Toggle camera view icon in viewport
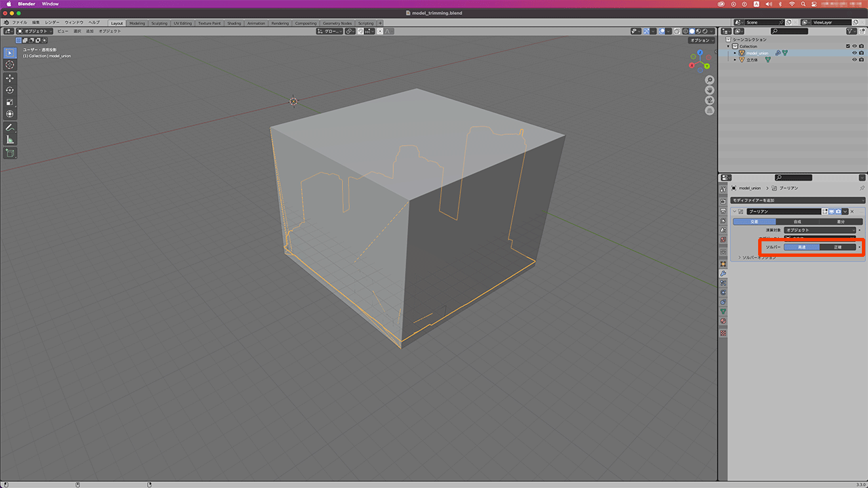The height and width of the screenshot is (488, 868). [709, 100]
